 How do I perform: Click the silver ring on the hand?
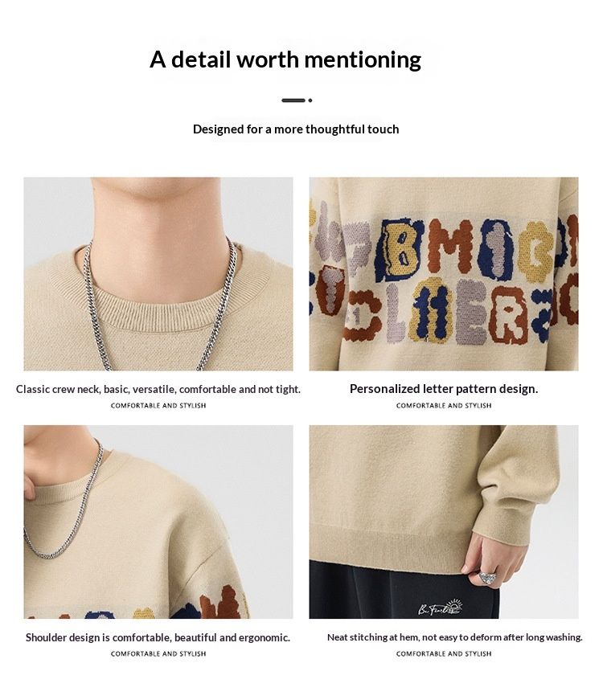pyautogui.click(x=487, y=576)
